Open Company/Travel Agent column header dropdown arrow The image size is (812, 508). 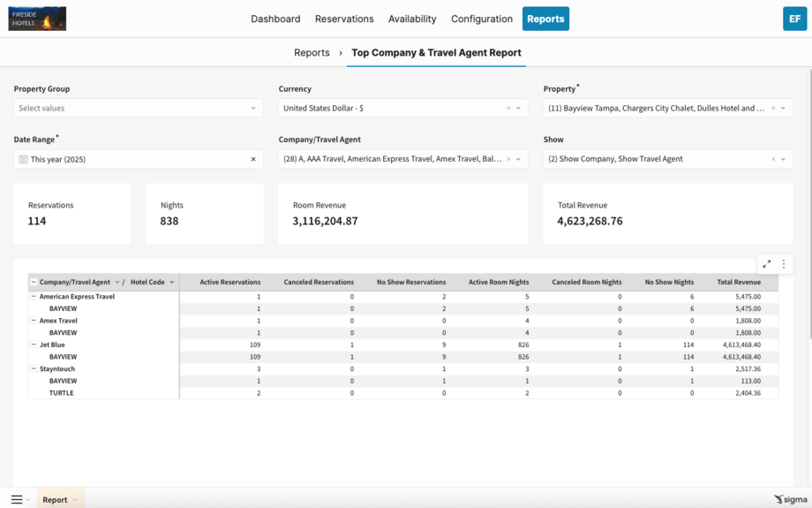click(117, 283)
